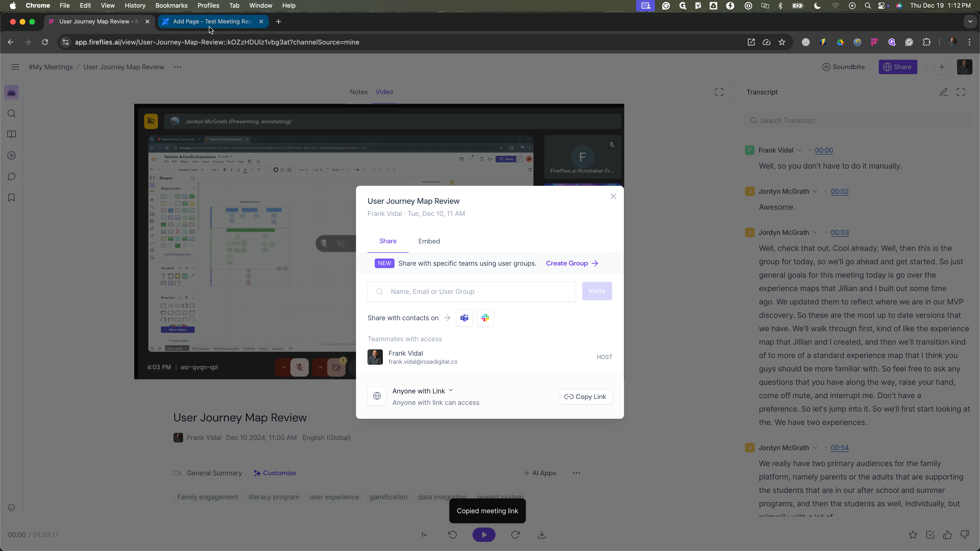
Task: Open Chrome Profiles menu
Action: click(208, 5)
